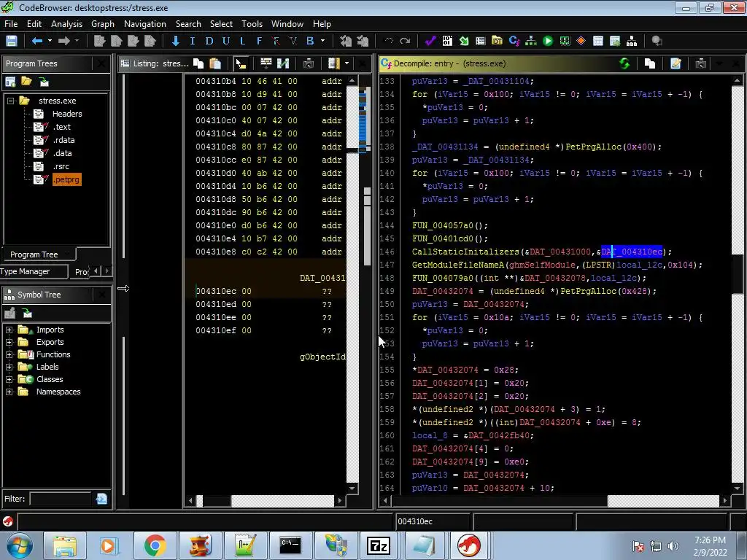Toggle the Data (D) navigation button
Viewport: 747px width, 560px height.
click(x=209, y=41)
